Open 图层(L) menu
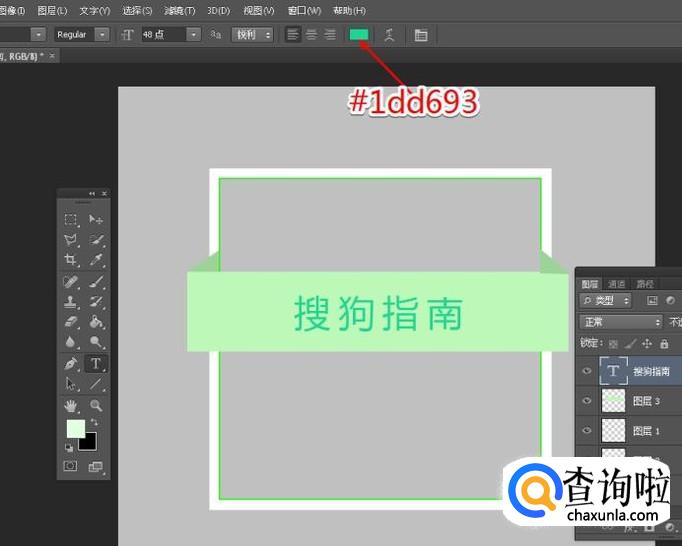Viewport: 682px width, 546px height. [x=52, y=10]
